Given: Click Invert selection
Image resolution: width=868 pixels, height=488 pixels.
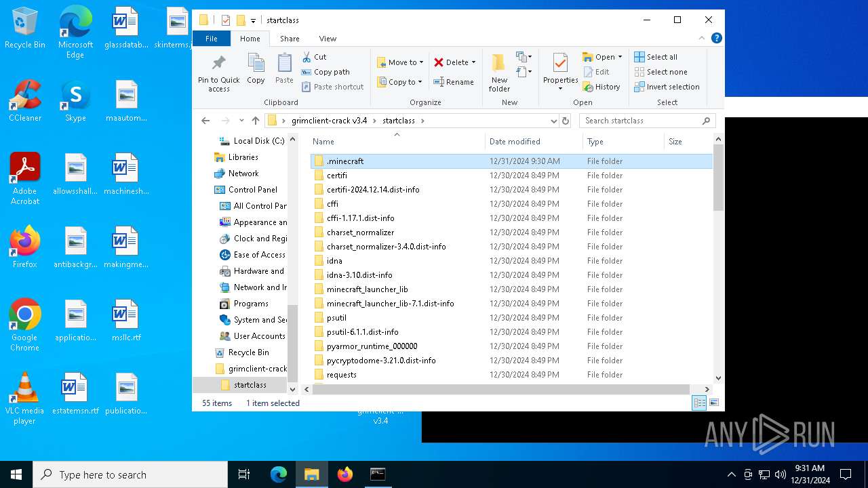Looking at the screenshot, I should pyautogui.click(x=667, y=87).
